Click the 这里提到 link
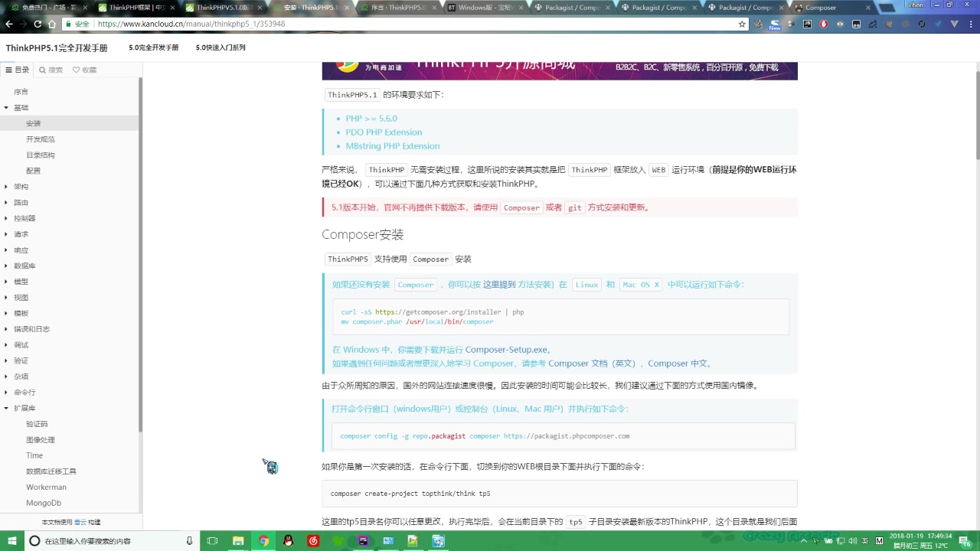The image size is (980, 551). (x=499, y=285)
